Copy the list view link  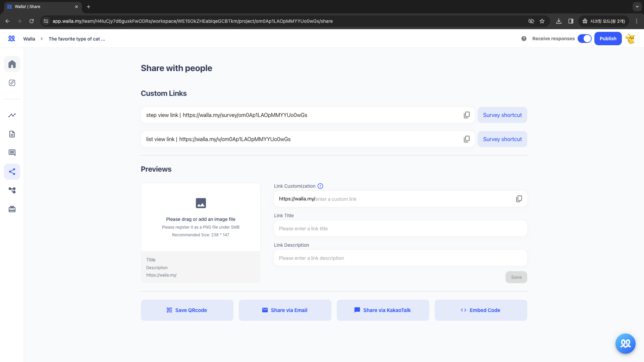coord(467,139)
